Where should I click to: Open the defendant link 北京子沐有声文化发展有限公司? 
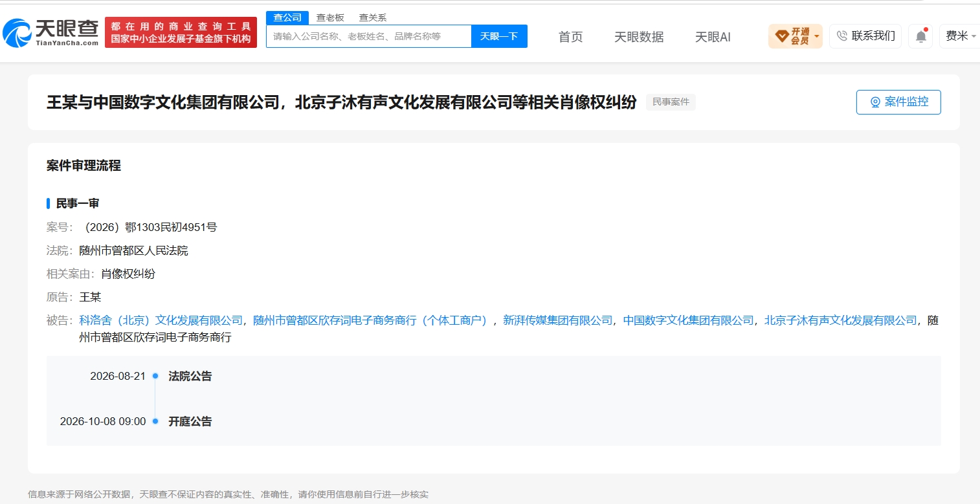pos(841,320)
